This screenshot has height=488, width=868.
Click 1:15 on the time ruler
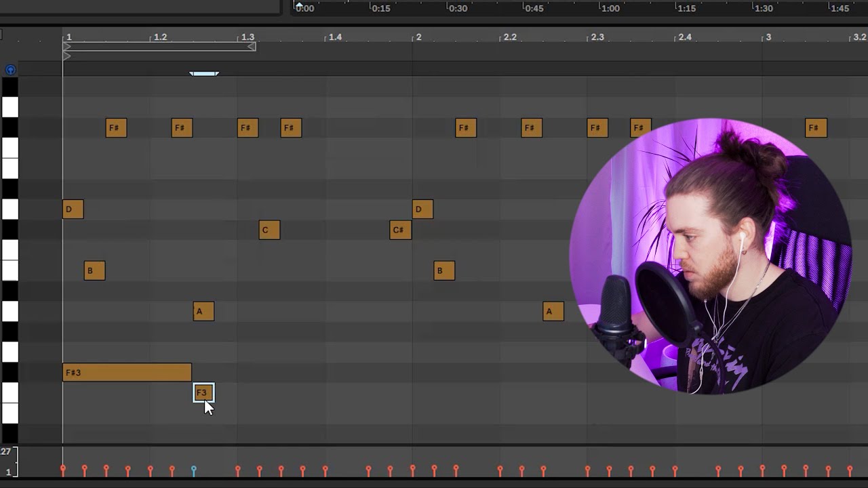coord(687,8)
